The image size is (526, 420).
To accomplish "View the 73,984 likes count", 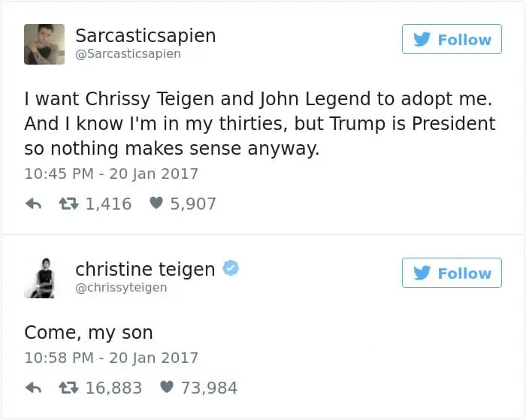I will pos(210,388).
